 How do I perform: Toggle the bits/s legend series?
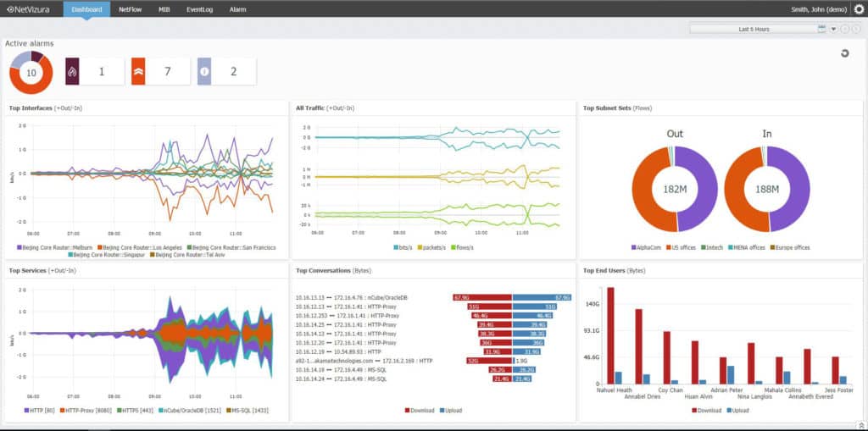[404, 248]
